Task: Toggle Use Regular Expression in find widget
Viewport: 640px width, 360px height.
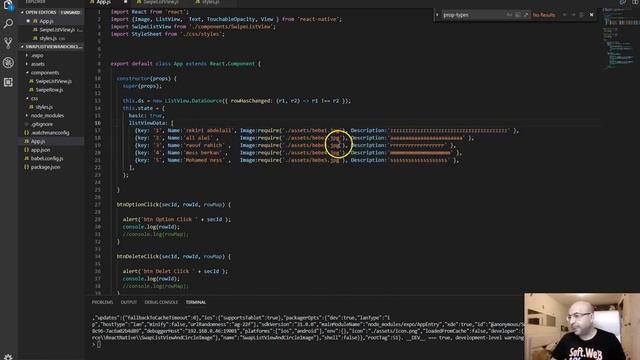Action: [x=526, y=15]
